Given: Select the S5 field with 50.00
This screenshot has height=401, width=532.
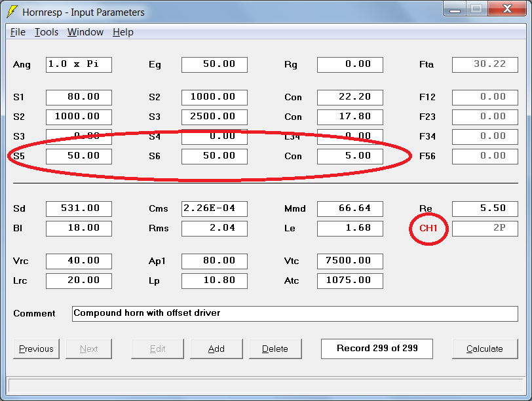Looking at the screenshot, I should coord(79,157).
